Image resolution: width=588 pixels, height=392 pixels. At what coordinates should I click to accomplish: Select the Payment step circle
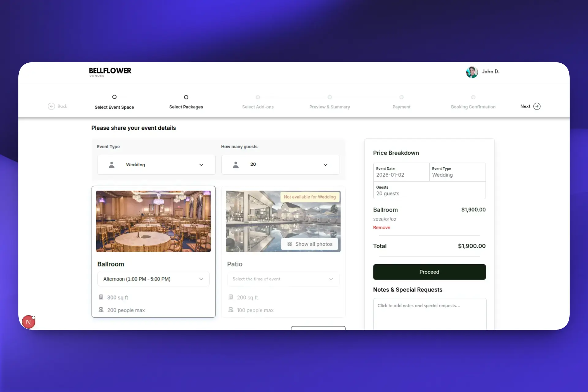pyautogui.click(x=401, y=97)
